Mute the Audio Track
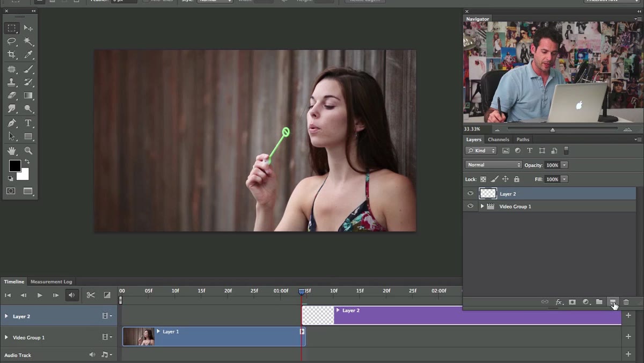Image resolution: width=644 pixels, height=363 pixels. click(x=92, y=355)
